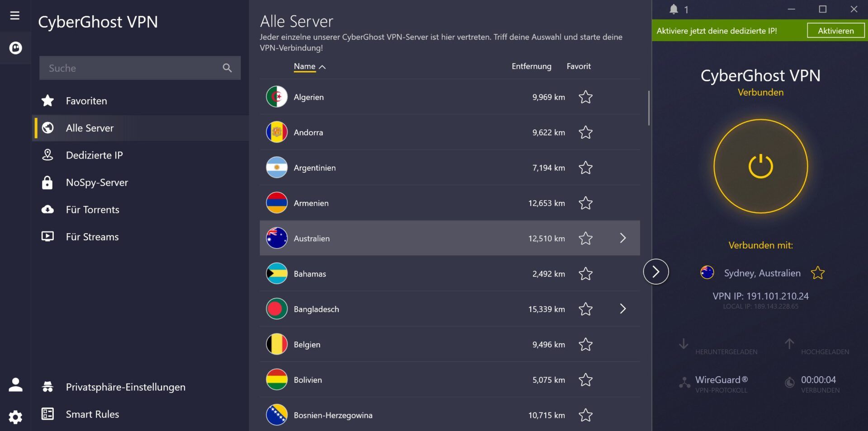
Task: Expand Australien server cities
Action: click(623, 238)
